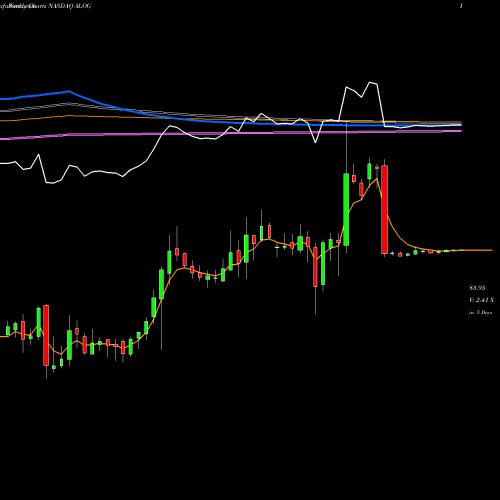This screenshot has height=500, width=500.
Task: Click the 'in 5 Days' label
Action: tap(480, 313)
